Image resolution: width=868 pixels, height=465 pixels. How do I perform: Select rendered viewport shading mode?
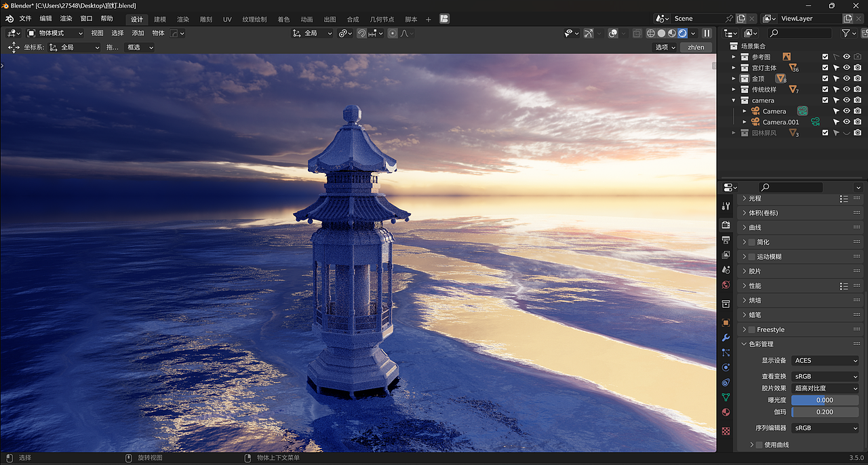(x=683, y=33)
